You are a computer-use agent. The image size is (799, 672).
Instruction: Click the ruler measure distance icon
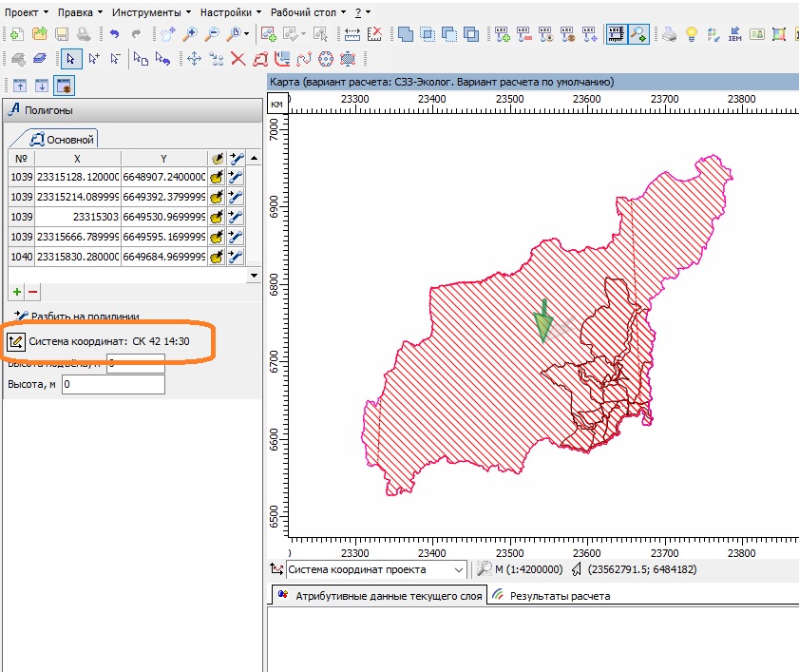point(352,34)
